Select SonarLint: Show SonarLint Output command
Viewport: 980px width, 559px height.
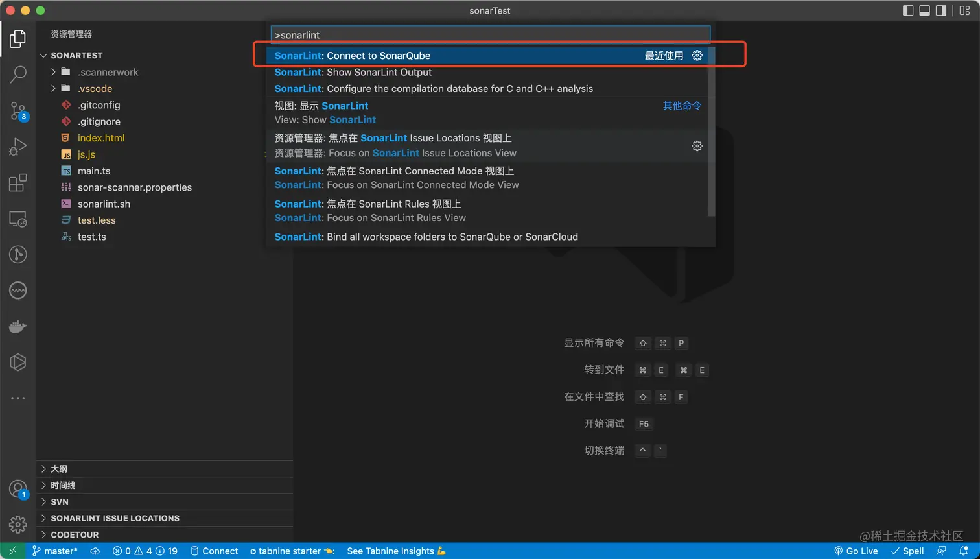(491, 72)
